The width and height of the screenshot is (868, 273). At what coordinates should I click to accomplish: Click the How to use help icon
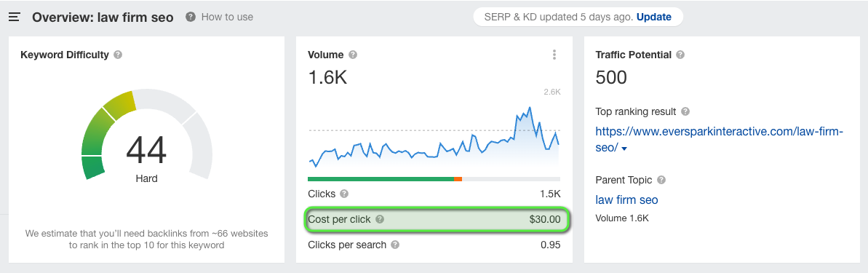pyautogui.click(x=191, y=17)
